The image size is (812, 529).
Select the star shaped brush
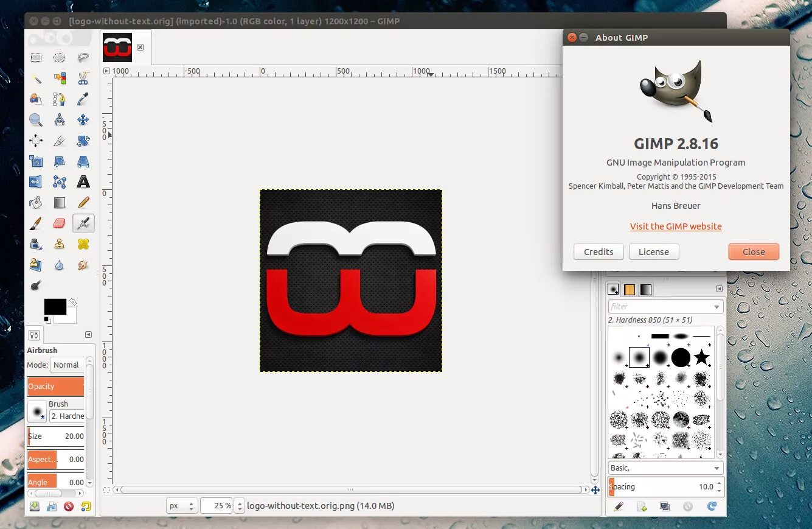tap(701, 357)
